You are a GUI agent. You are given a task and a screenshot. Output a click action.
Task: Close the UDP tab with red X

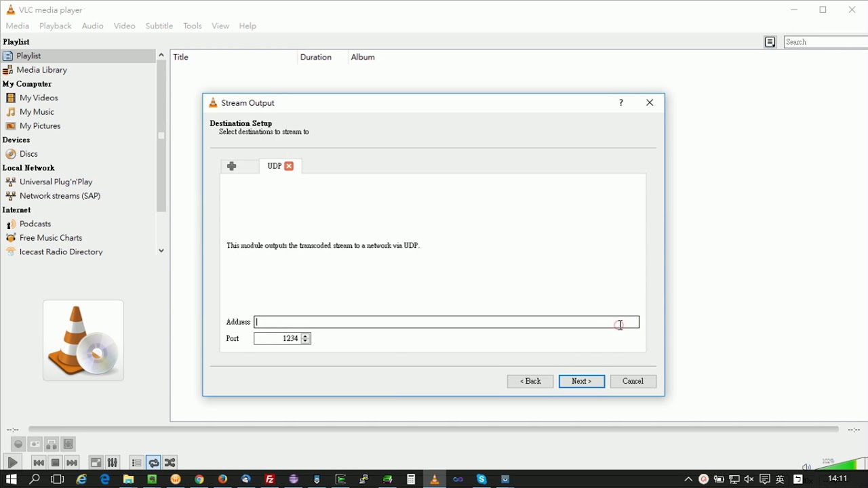289,166
